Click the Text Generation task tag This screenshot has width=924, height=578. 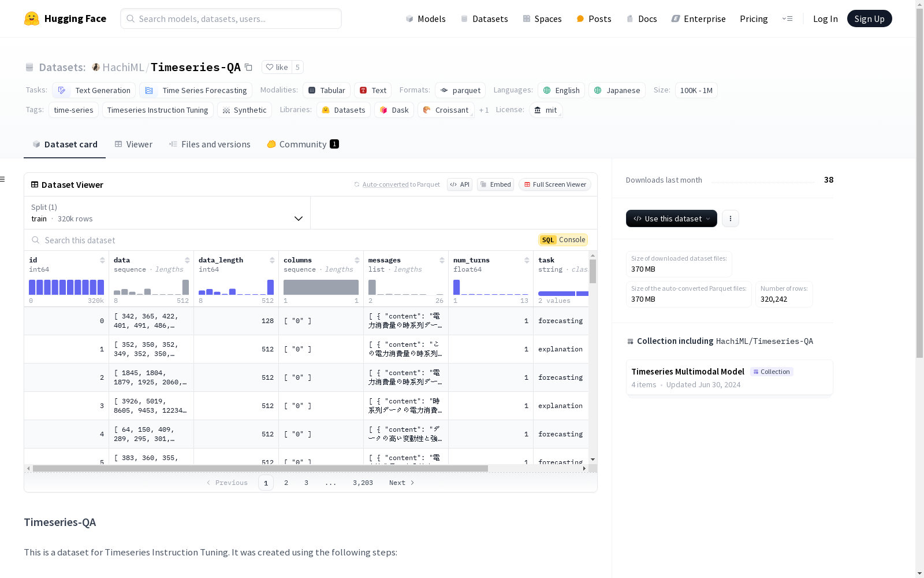coord(94,90)
